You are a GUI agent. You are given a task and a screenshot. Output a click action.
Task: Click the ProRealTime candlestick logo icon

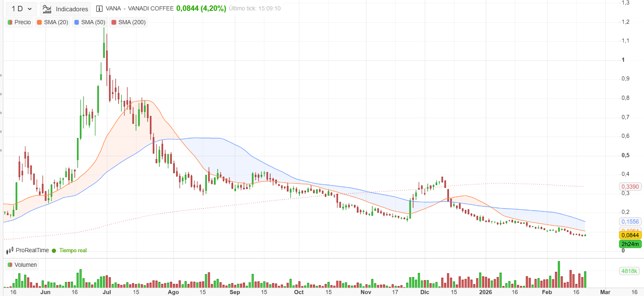coord(10,250)
